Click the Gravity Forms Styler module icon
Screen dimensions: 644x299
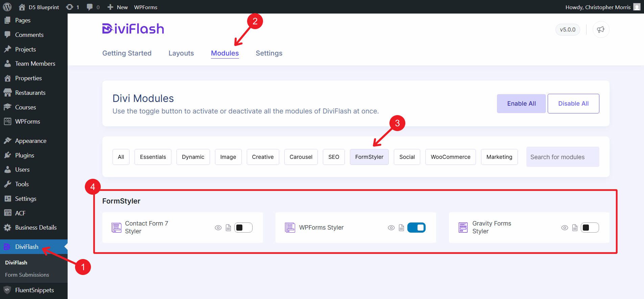(463, 228)
